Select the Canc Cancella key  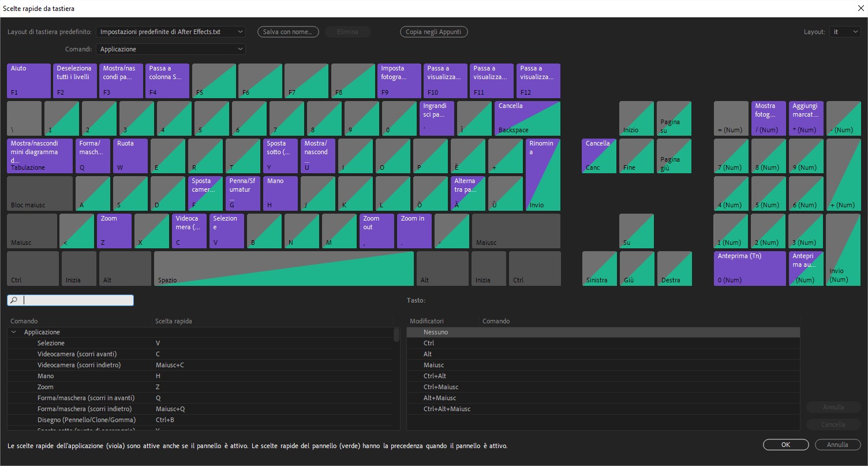click(x=599, y=156)
